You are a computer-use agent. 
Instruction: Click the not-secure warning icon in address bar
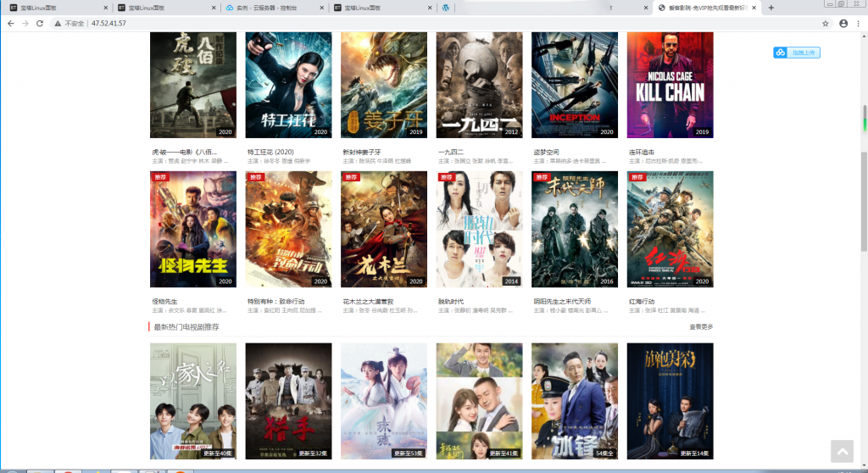pos(58,23)
